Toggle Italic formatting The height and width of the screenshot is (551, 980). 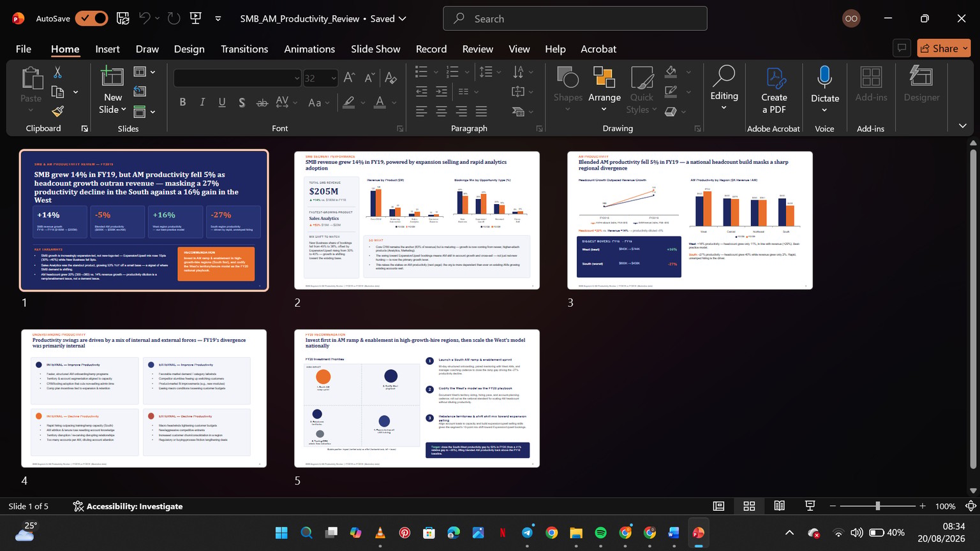[202, 102]
